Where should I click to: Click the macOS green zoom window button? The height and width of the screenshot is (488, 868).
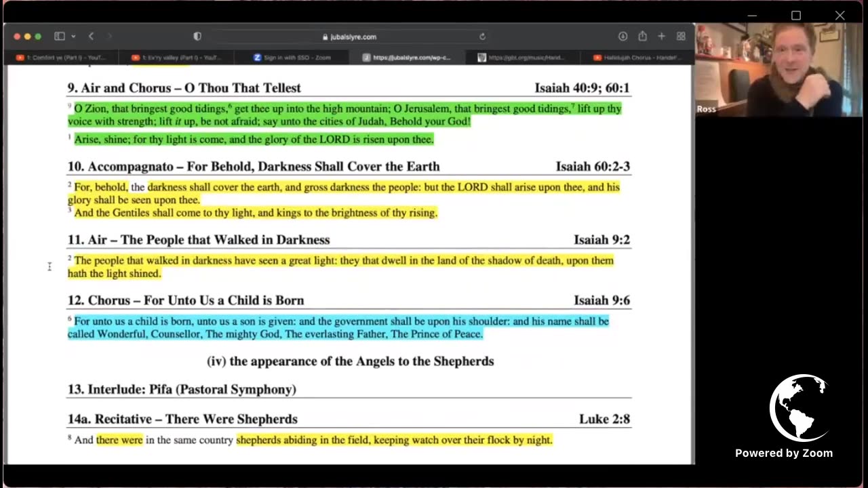(x=38, y=37)
